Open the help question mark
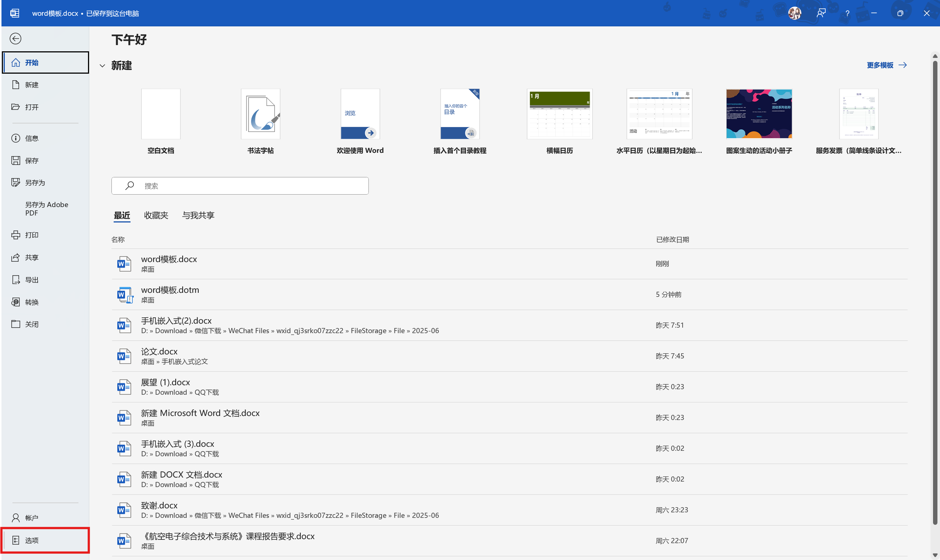The width and height of the screenshot is (940, 560). click(848, 13)
